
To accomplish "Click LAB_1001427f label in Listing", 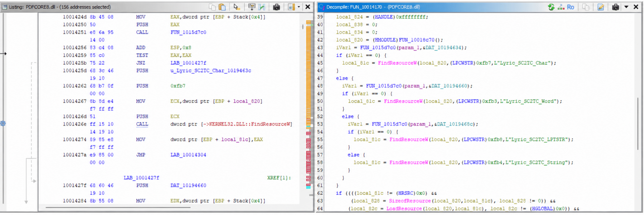I will [141, 178].
